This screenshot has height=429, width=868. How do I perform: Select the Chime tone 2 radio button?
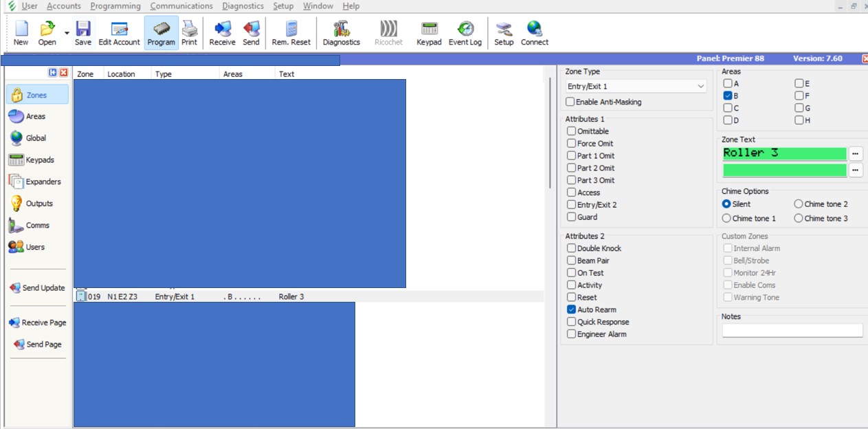point(799,204)
